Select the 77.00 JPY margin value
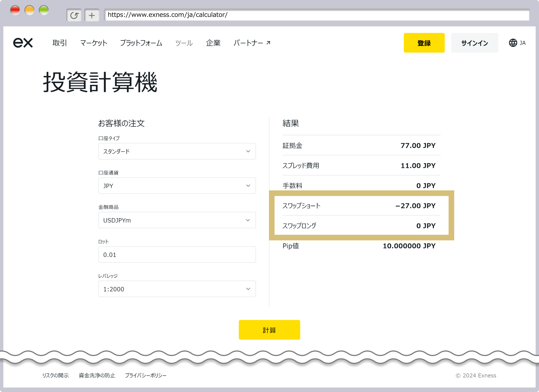539x392 pixels. pos(418,145)
